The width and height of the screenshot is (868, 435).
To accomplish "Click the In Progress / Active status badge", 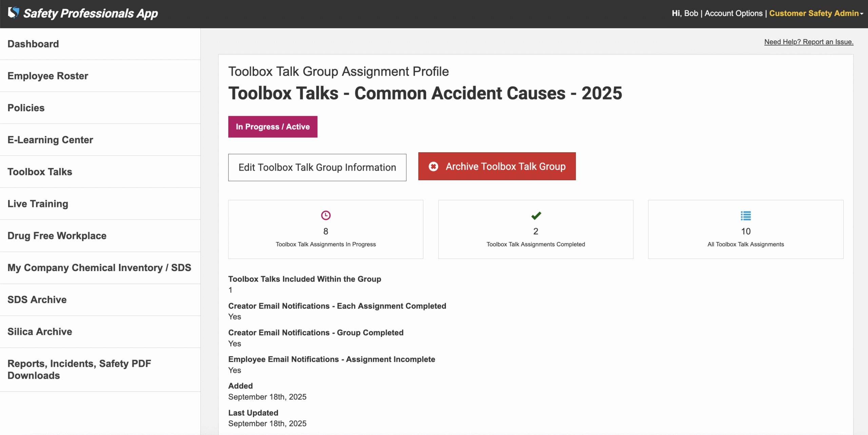I will tap(273, 127).
